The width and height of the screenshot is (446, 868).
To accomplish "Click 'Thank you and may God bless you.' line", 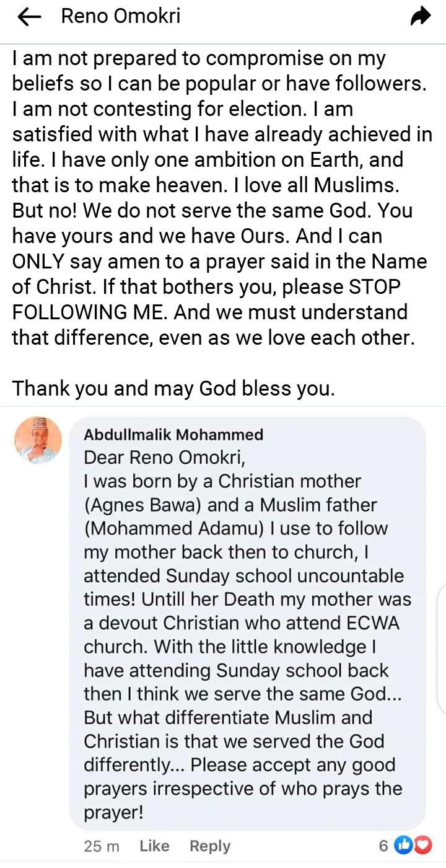I will [173, 388].
